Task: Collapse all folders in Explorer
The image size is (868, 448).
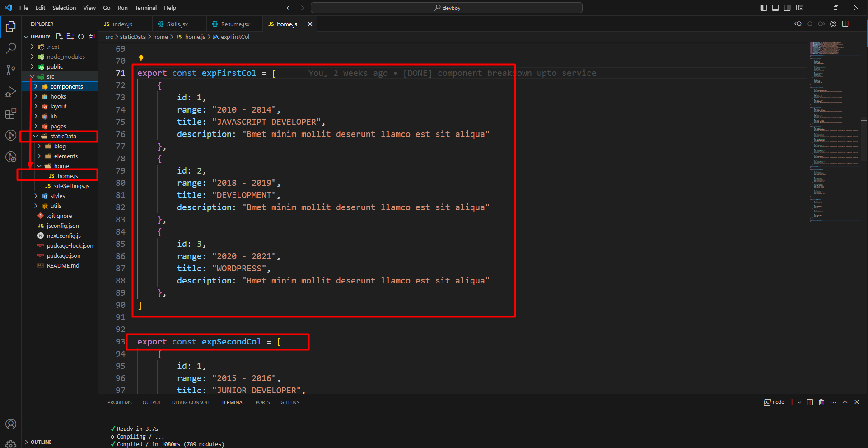Action: (x=92, y=37)
